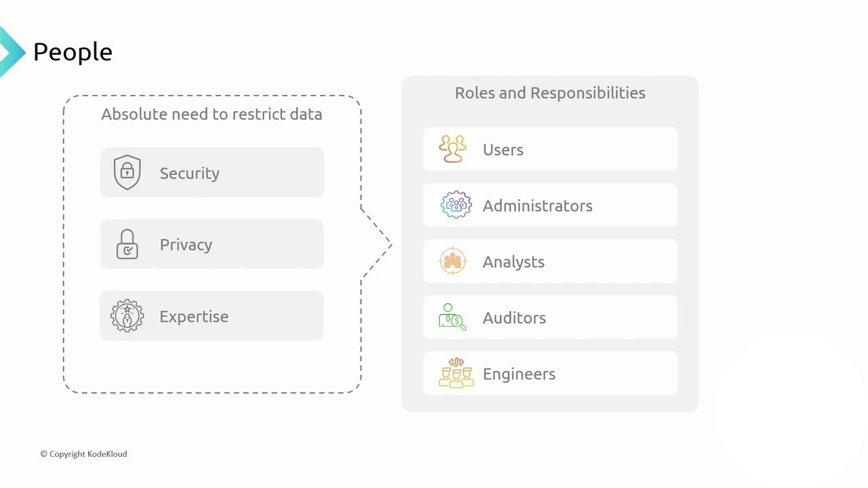868x488 pixels.
Task: Pick the Auditors role label
Action: click(x=514, y=318)
